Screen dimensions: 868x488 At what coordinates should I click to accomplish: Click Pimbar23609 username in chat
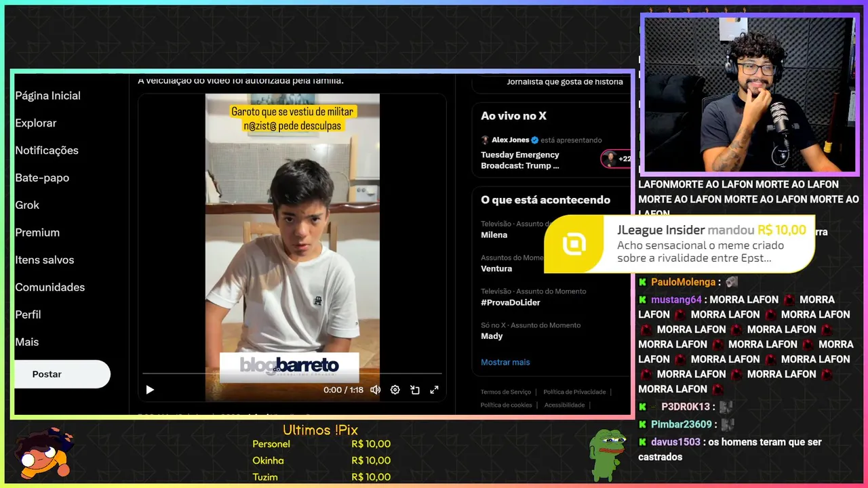pyautogui.click(x=682, y=424)
